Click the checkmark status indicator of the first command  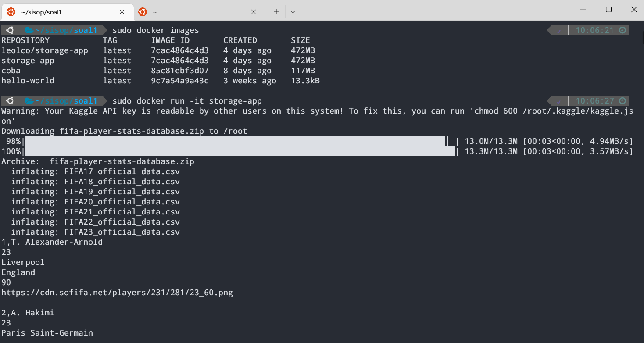[x=558, y=29]
